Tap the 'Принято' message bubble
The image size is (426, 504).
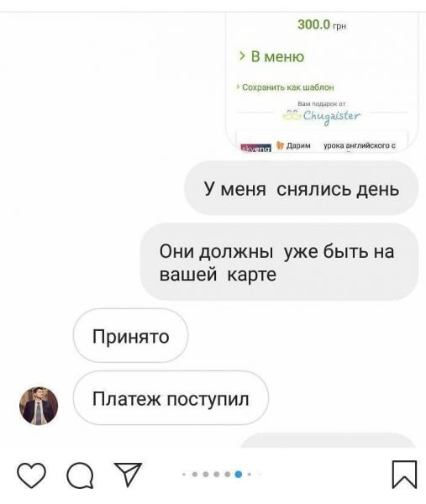(x=130, y=335)
